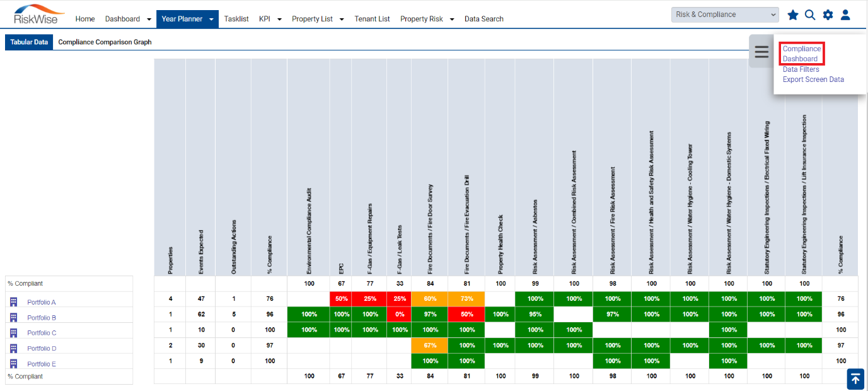Open the Portfolio B link
This screenshot has width=868, height=391.
pos(42,318)
